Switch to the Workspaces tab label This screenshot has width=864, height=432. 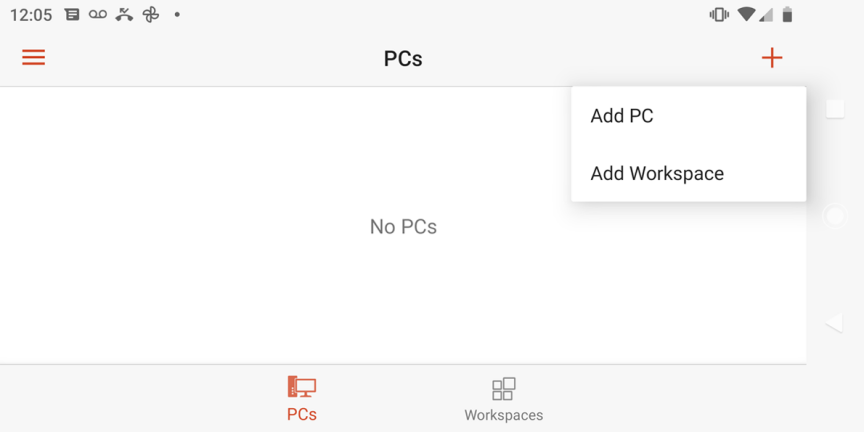pyautogui.click(x=503, y=415)
